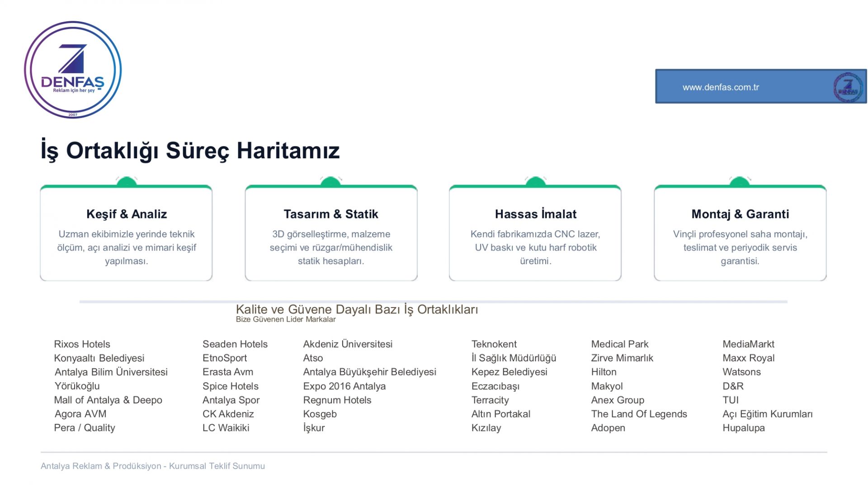Click the "Expo 2016 Antalya" entry

click(x=344, y=386)
